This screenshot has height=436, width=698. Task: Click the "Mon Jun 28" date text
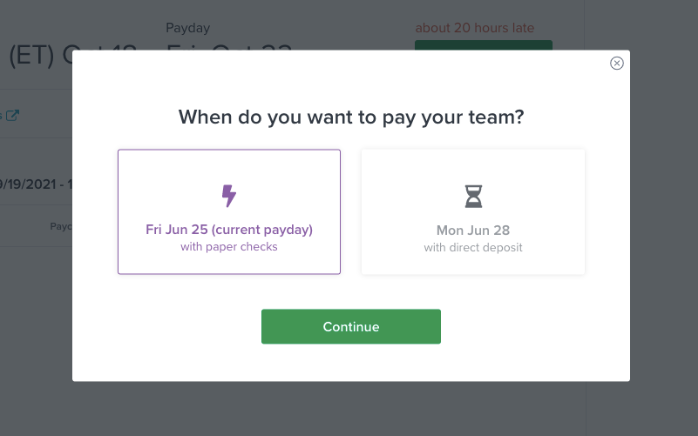473,230
